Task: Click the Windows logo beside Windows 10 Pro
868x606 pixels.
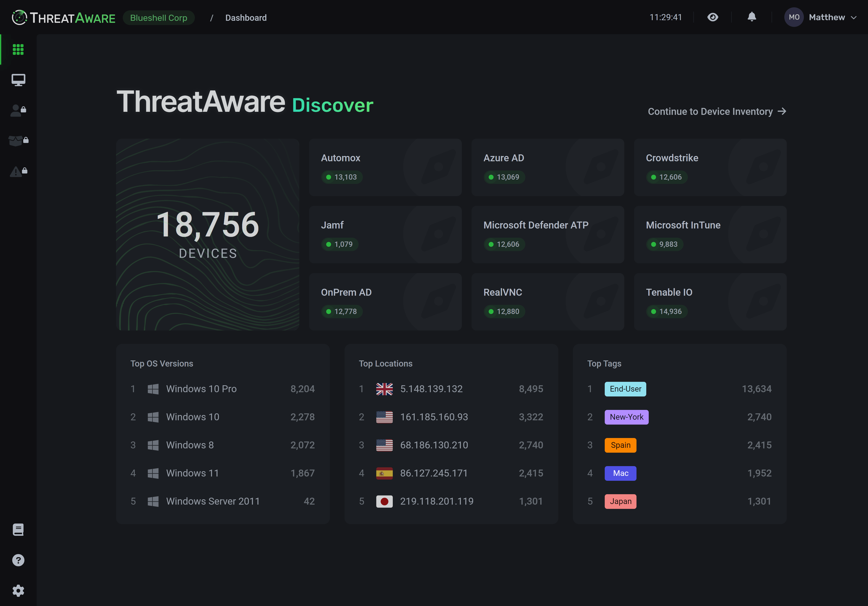Action: pyautogui.click(x=153, y=389)
